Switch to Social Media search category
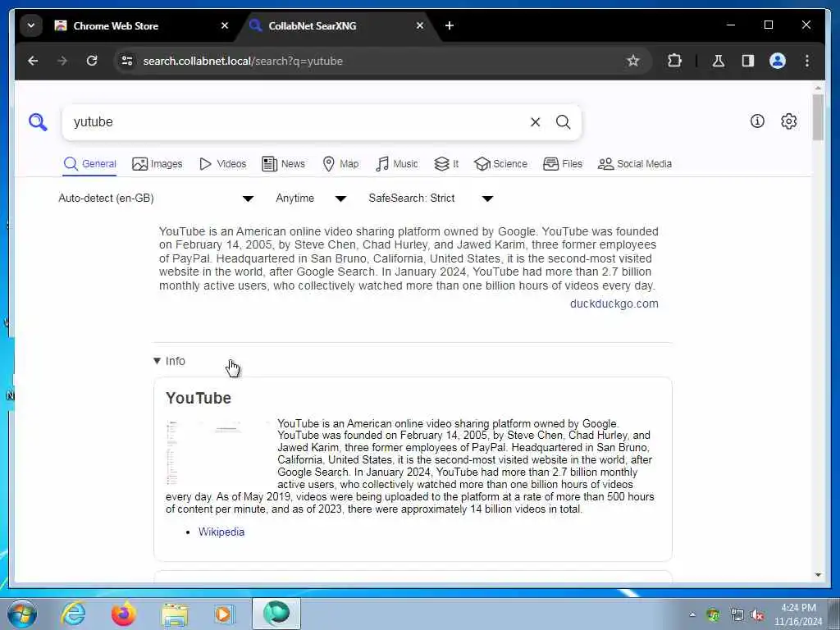The width and height of the screenshot is (840, 630). [635, 164]
